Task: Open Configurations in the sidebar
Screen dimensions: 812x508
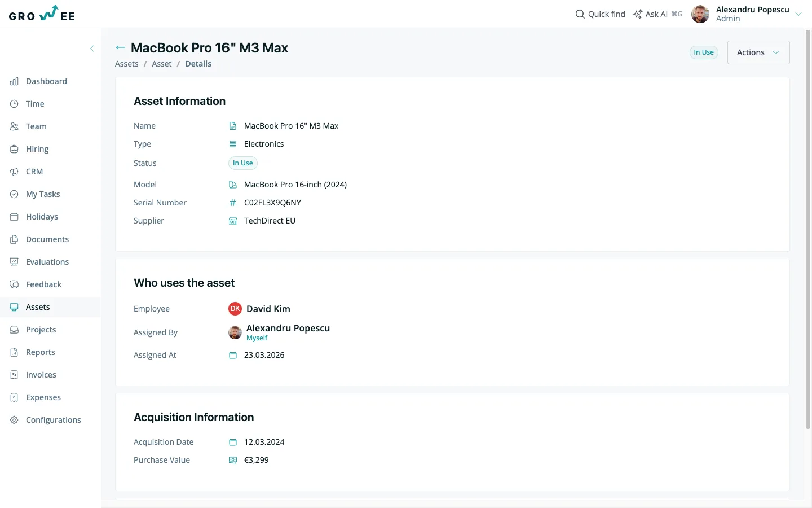Action: (x=51, y=420)
